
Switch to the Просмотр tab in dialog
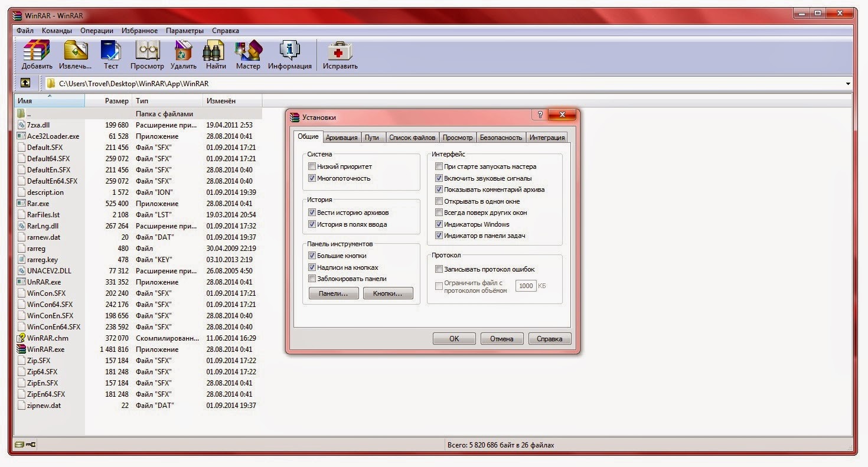click(x=458, y=137)
